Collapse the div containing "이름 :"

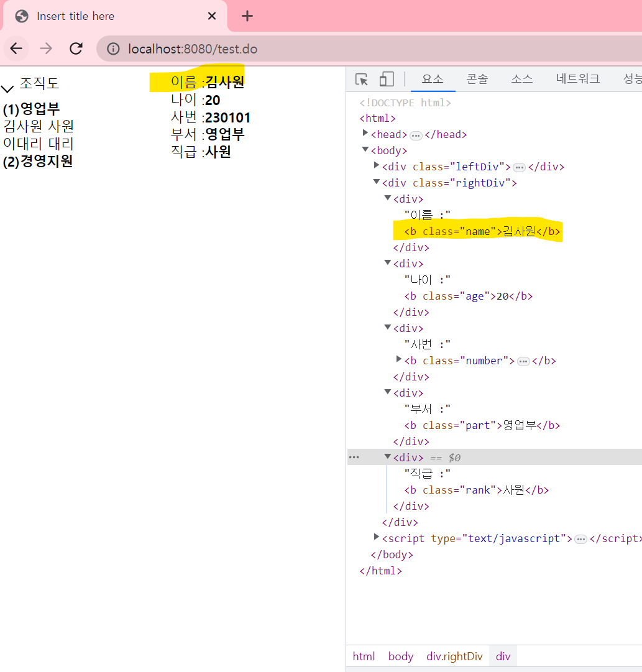387,198
